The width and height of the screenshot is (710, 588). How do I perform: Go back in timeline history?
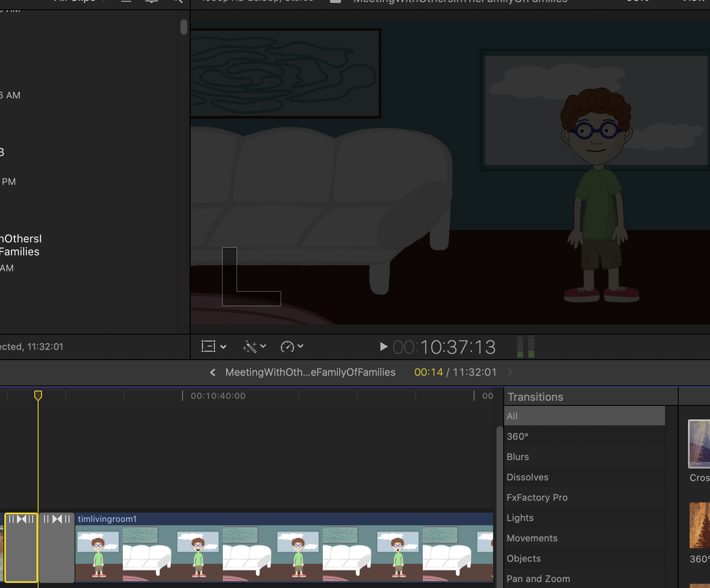coord(213,372)
